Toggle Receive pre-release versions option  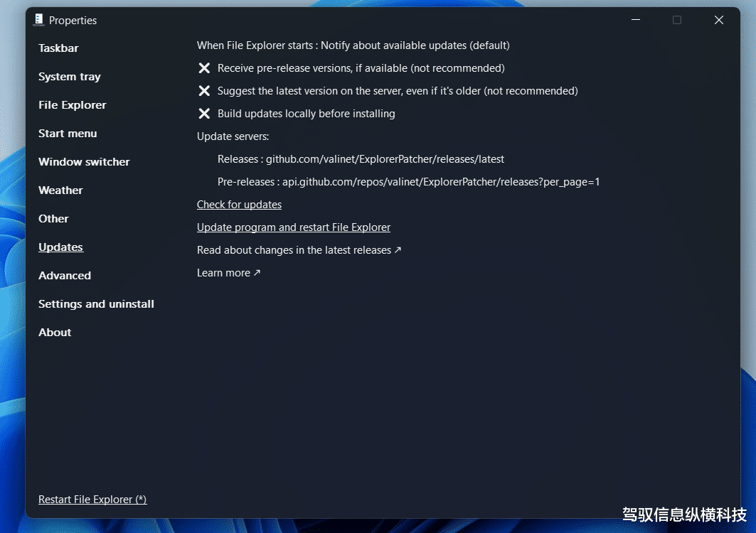pyautogui.click(x=351, y=68)
